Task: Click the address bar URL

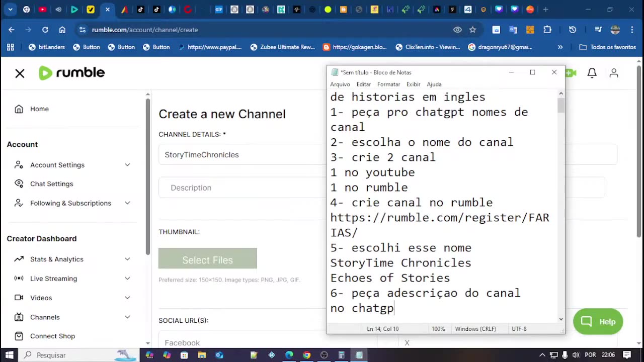Action: point(145,30)
